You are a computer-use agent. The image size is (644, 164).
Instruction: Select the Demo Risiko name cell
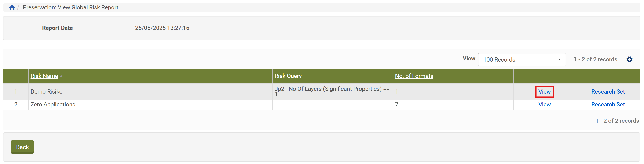tap(47, 92)
